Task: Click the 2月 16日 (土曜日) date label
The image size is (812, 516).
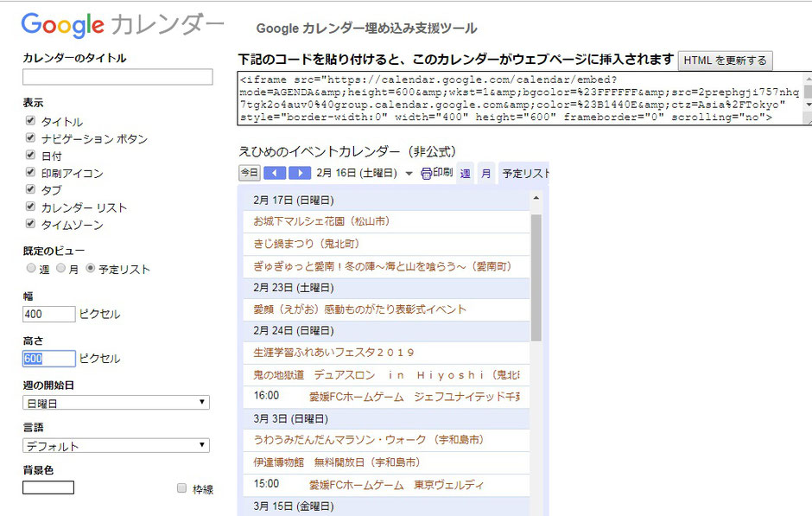Action: point(357,173)
